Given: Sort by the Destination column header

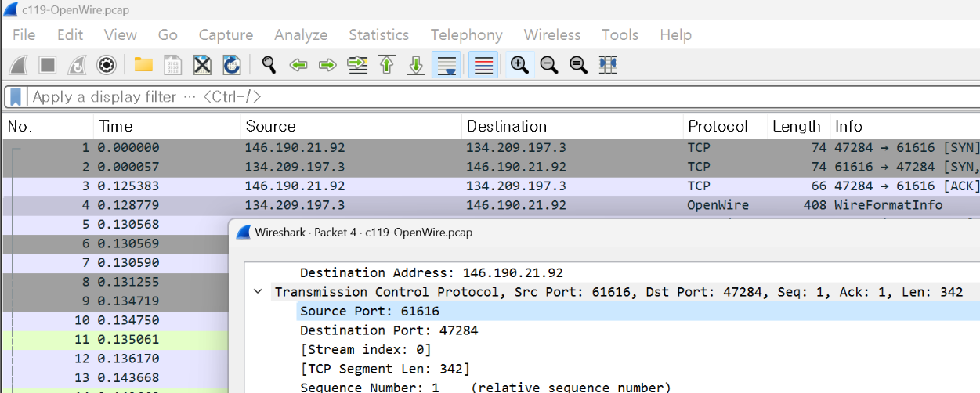Looking at the screenshot, I should (x=572, y=126).
